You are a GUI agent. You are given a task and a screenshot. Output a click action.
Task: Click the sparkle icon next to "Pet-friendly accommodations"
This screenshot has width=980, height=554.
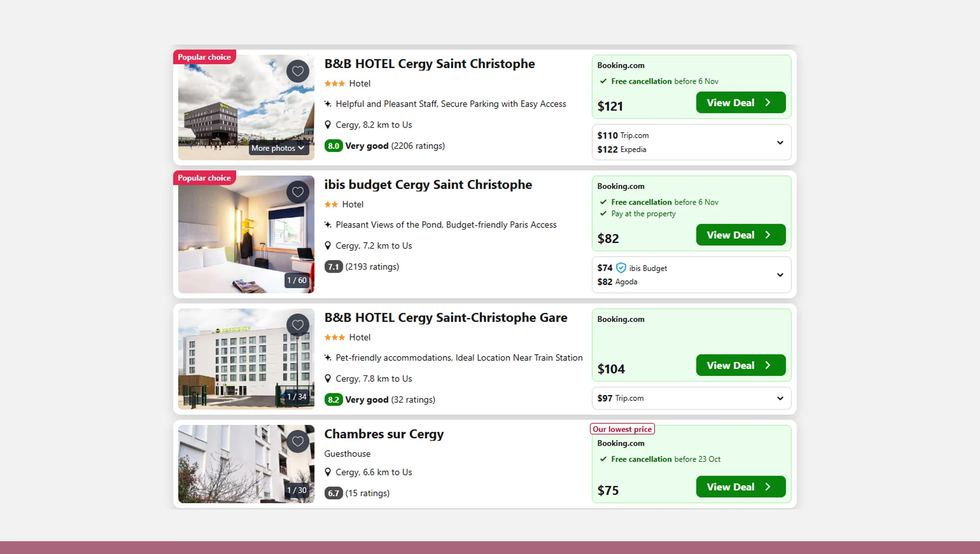click(x=328, y=357)
